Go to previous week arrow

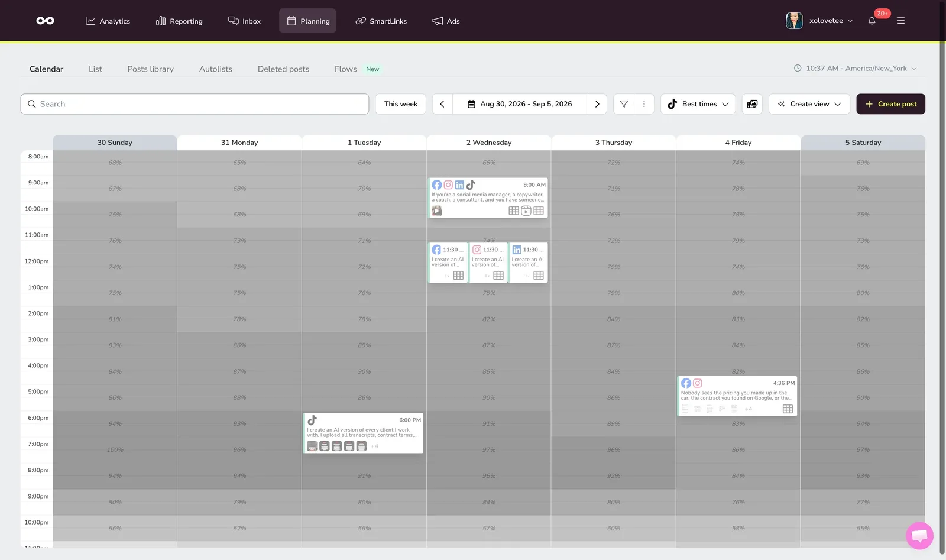pyautogui.click(x=442, y=104)
